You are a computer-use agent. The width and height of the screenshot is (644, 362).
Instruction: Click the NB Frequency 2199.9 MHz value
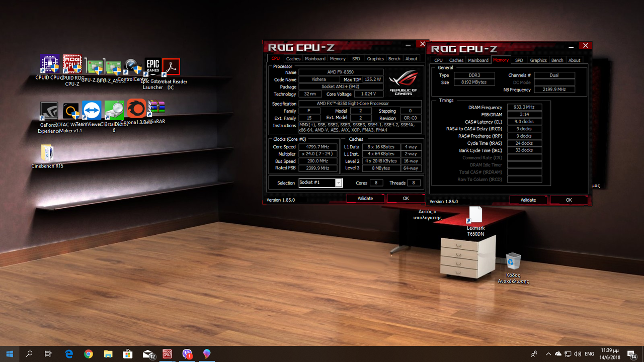(x=554, y=89)
